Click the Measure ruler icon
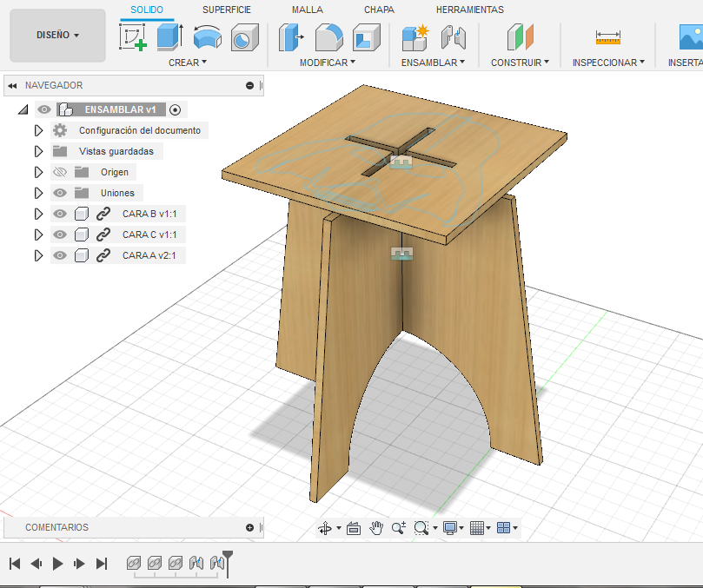This screenshot has height=588, width=703. coord(607,37)
